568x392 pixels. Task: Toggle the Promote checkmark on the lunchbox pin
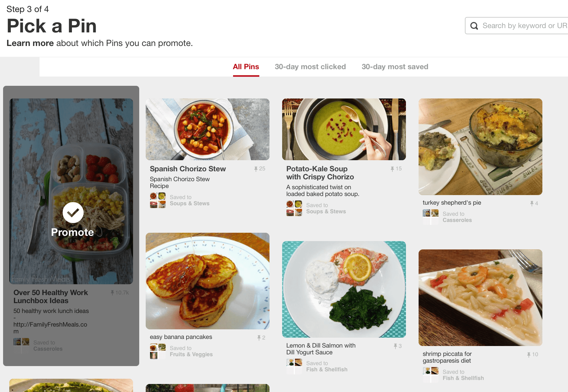click(x=72, y=213)
